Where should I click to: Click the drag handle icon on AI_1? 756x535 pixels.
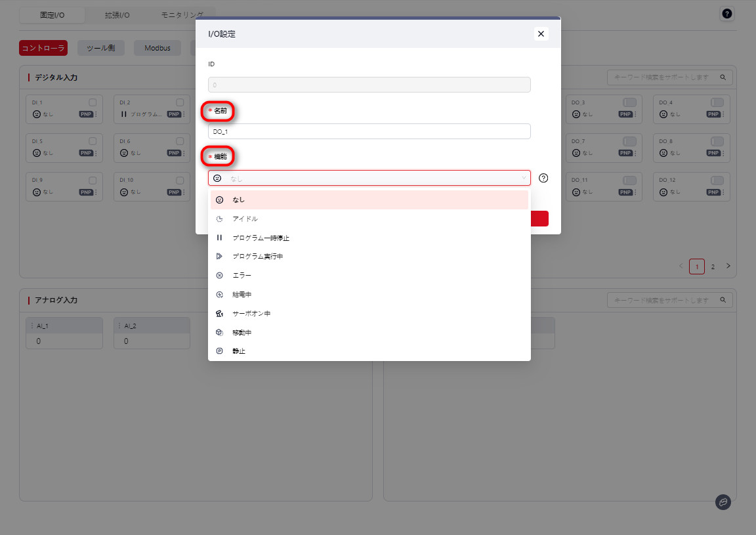coord(32,326)
